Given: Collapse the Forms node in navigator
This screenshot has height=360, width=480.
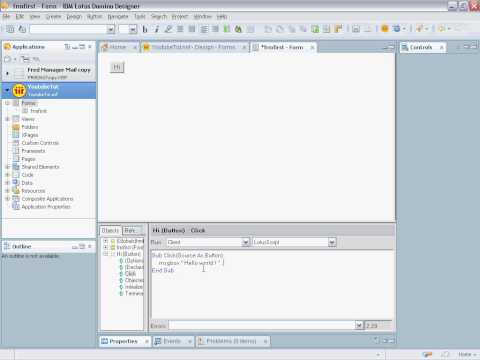Looking at the screenshot, I should coord(7,103).
